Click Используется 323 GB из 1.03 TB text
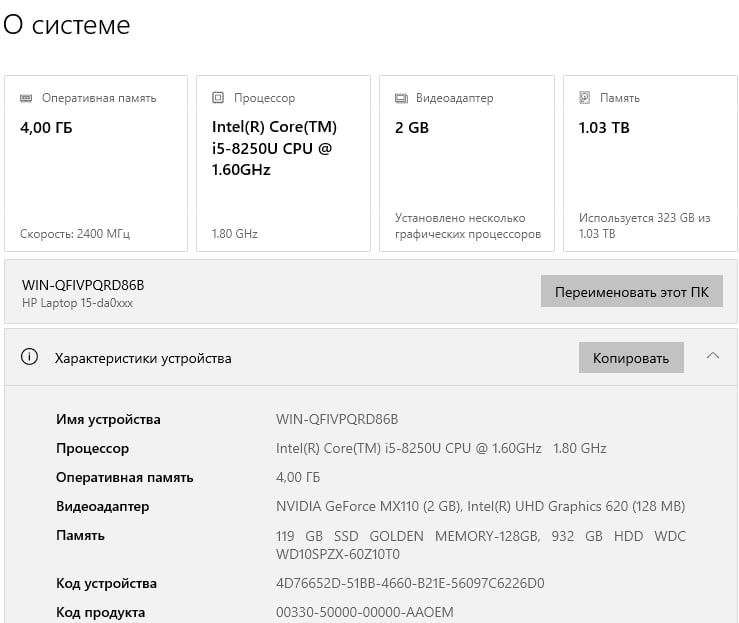The width and height of the screenshot is (739, 623). click(x=644, y=226)
